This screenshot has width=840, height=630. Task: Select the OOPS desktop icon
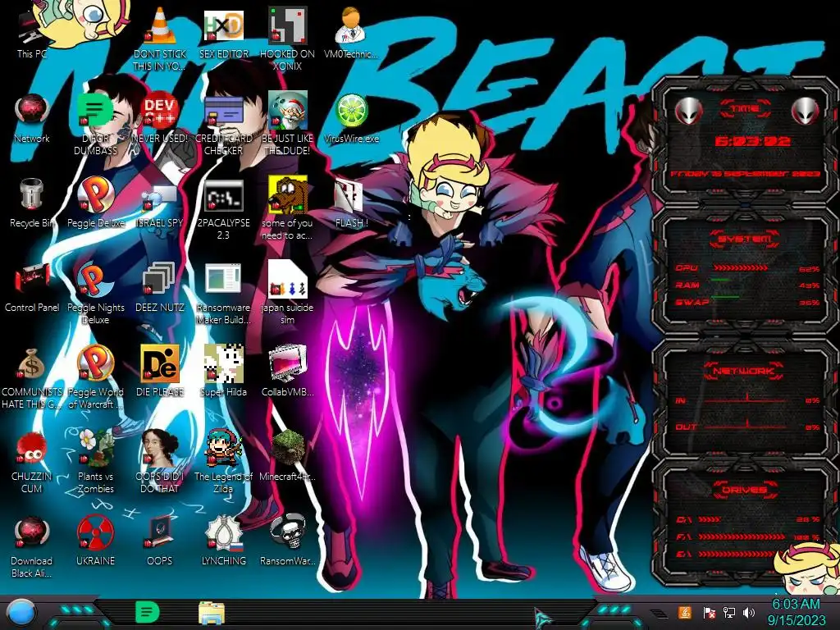point(160,540)
